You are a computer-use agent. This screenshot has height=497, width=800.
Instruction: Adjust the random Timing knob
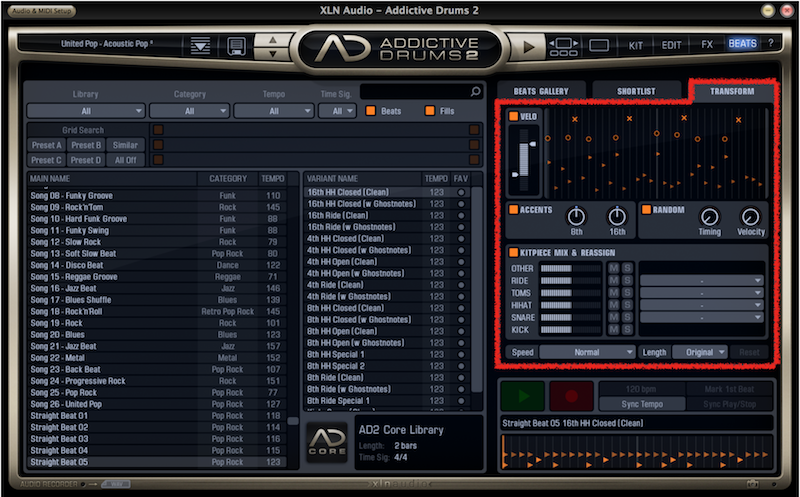(709, 217)
